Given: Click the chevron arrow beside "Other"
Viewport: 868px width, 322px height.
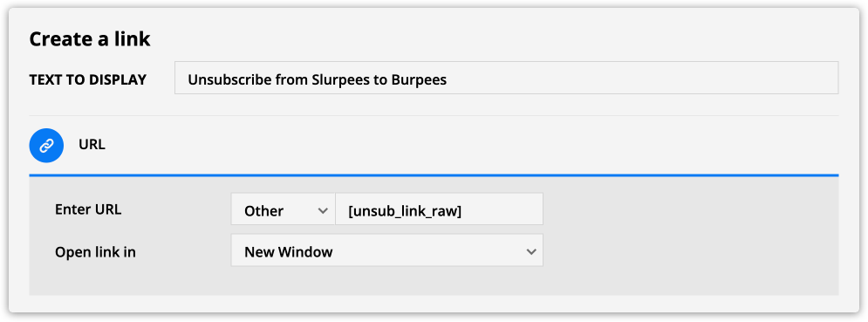Looking at the screenshot, I should point(323,210).
